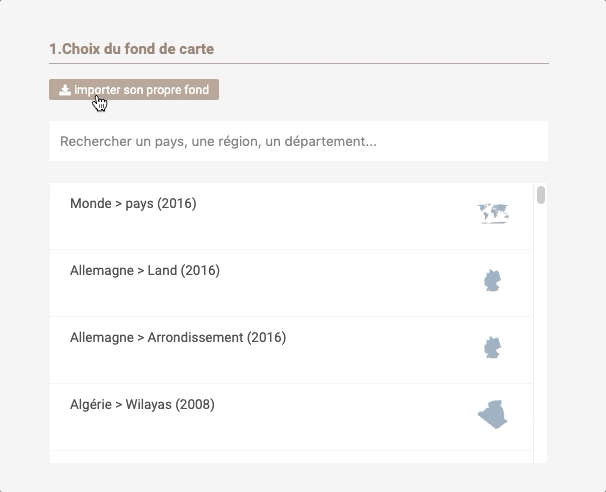Click the "Rechercher un pays" placeholder text

pos(218,141)
